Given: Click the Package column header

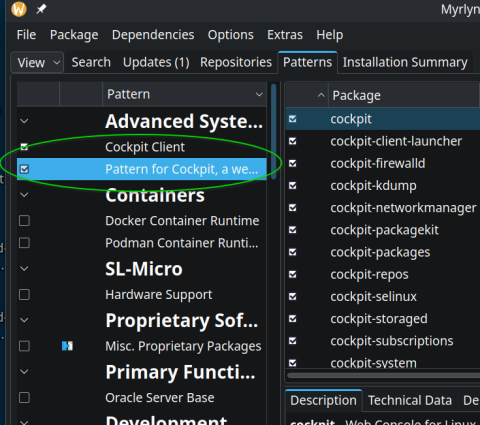Looking at the screenshot, I should coord(404,95).
